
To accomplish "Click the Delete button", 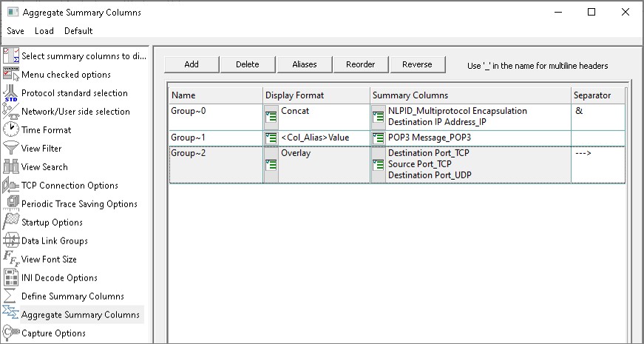I will [x=248, y=64].
